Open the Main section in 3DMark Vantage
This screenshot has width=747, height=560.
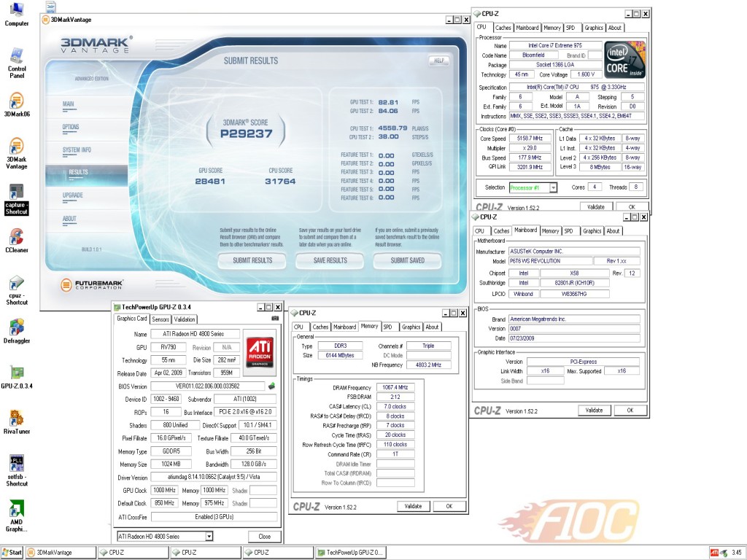pos(68,104)
